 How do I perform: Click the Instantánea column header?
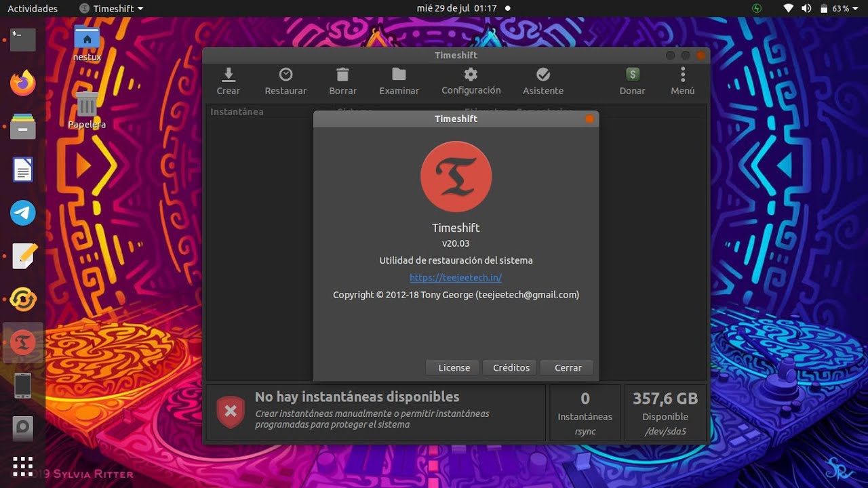237,112
